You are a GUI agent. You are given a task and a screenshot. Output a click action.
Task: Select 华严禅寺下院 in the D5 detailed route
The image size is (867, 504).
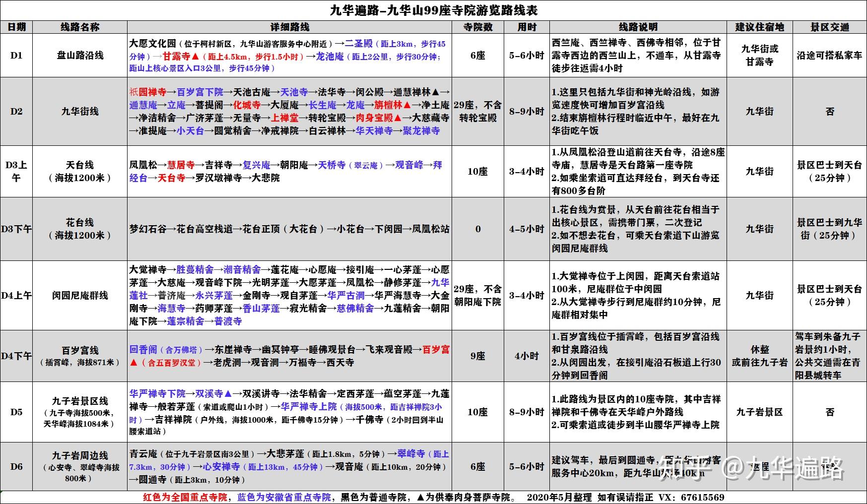click(x=157, y=393)
